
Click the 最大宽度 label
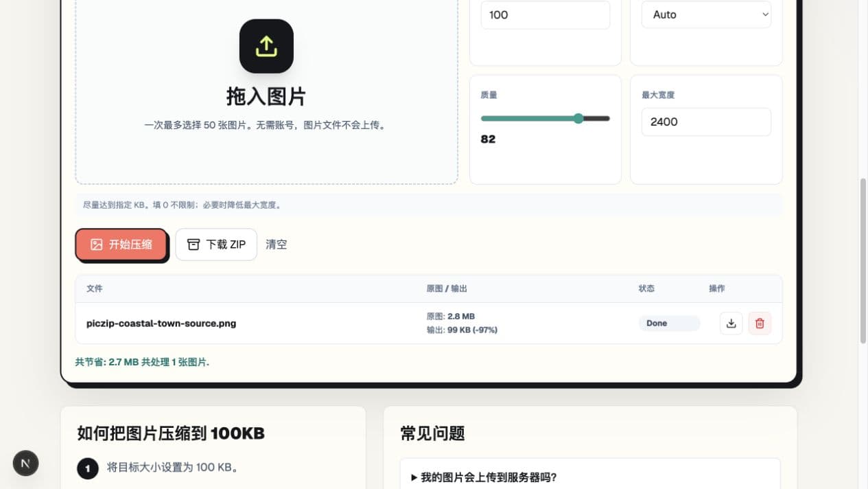[658, 95]
